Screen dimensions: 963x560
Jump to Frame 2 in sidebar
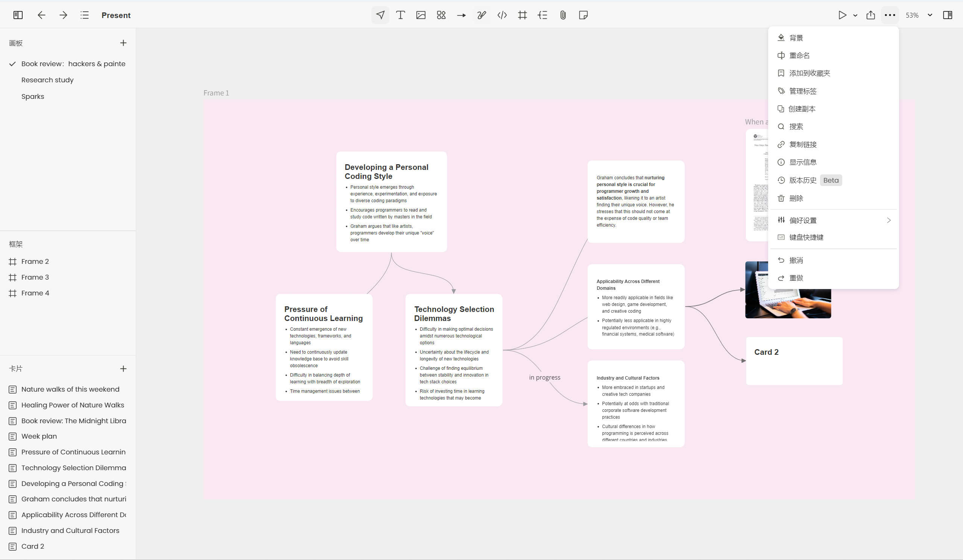(x=68, y=261)
